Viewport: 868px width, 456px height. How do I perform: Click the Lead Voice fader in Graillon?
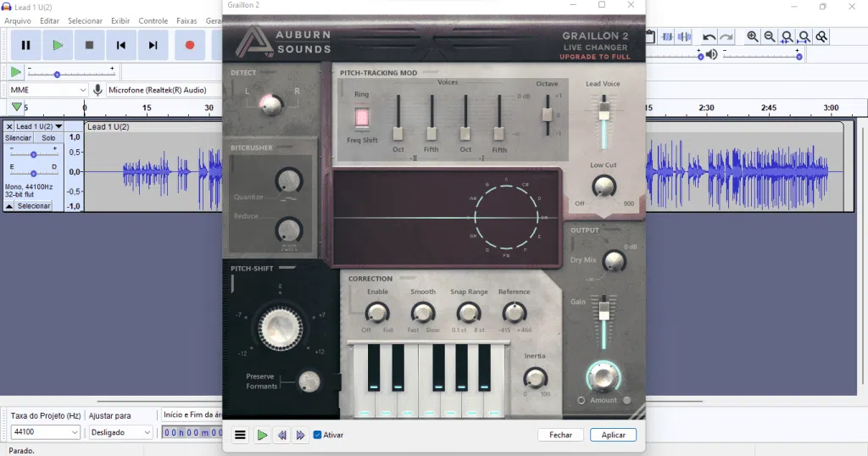(604, 111)
